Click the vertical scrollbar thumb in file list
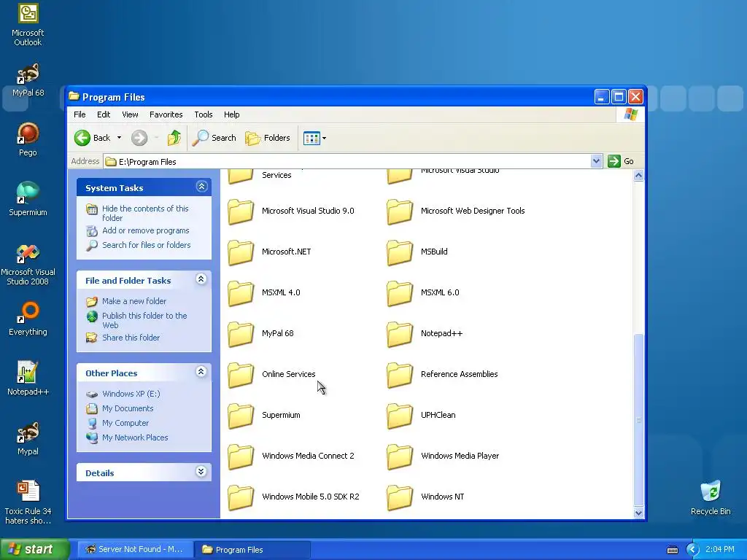The width and height of the screenshot is (747, 560). click(x=638, y=419)
